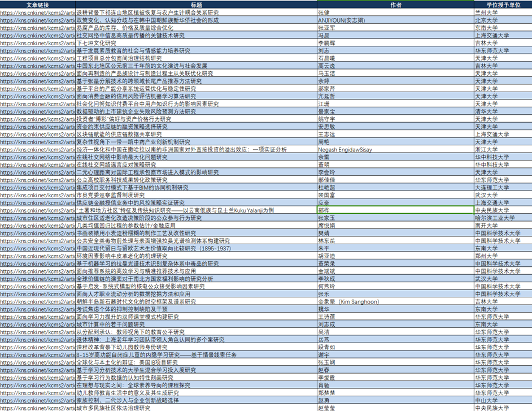The width and height of the screenshot is (532, 411).
Task: Open the cnki link in 张健's row
Action: [x=38, y=12]
